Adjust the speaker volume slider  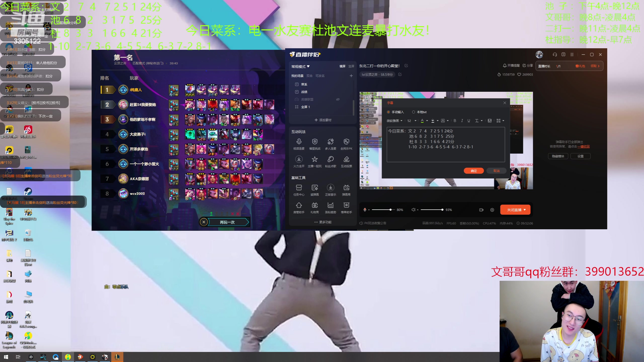(x=432, y=210)
